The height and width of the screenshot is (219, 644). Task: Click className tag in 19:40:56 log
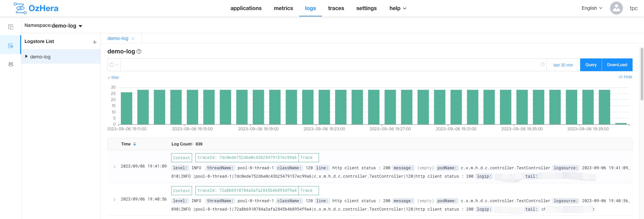click(289, 201)
